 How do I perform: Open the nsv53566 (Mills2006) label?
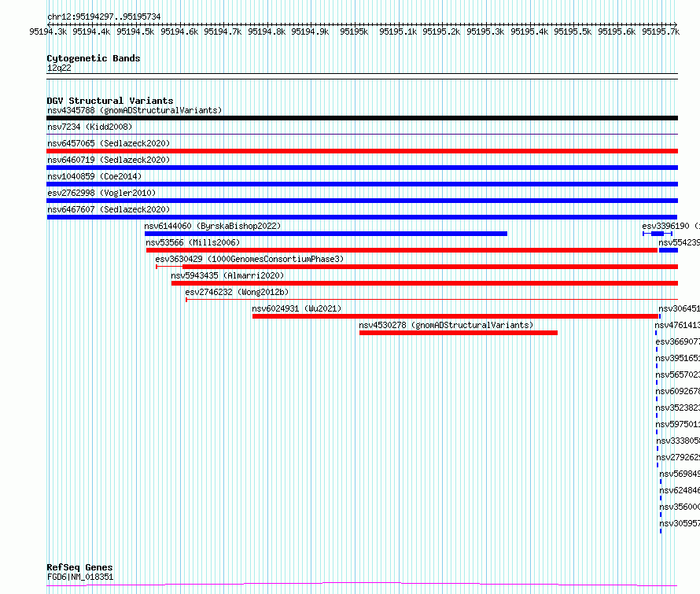[x=193, y=242]
